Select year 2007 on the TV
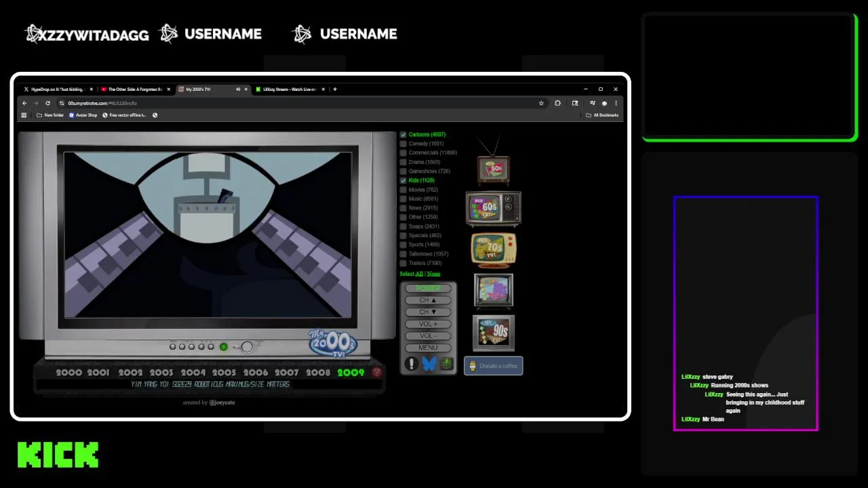Image resolution: width=868 pixels, height=488 pixels. click(x=286, y=373)
